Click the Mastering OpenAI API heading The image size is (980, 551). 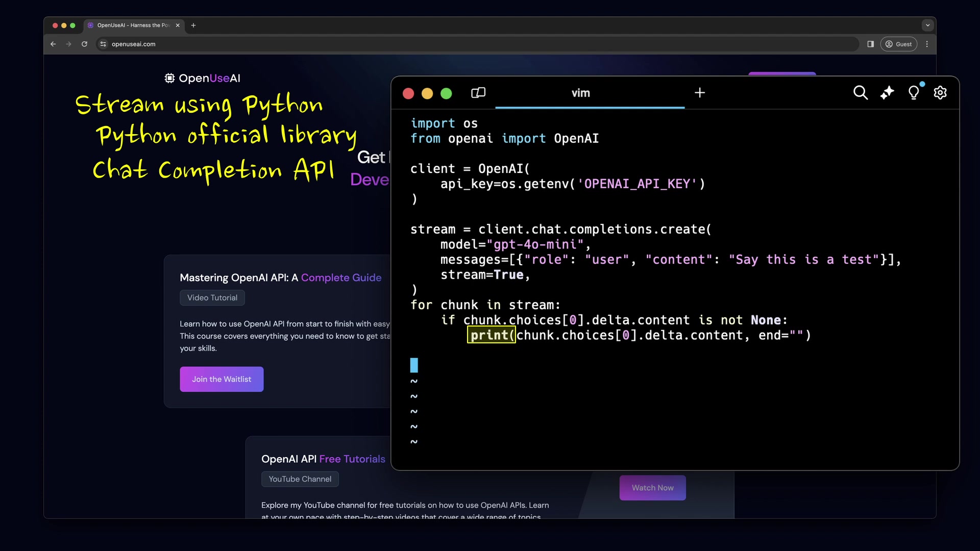tap(281, 278)
